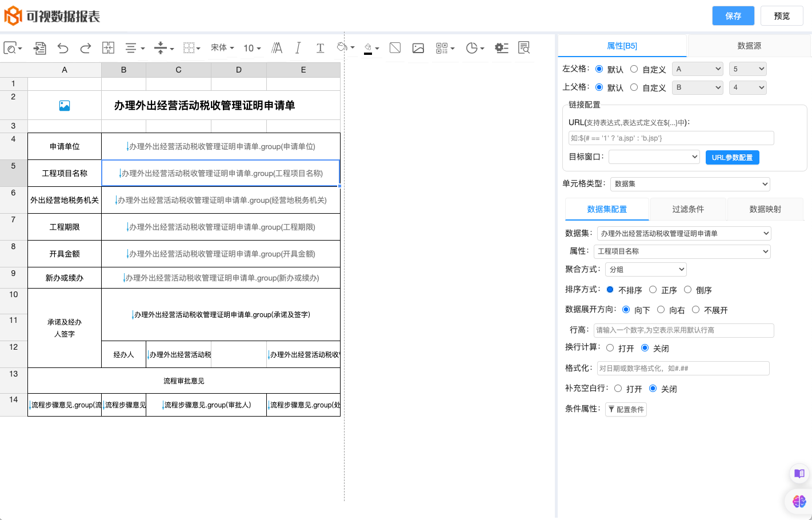812x520 pixels.
Task: Open the QR code/barcode menu
Action: point(445,48)
